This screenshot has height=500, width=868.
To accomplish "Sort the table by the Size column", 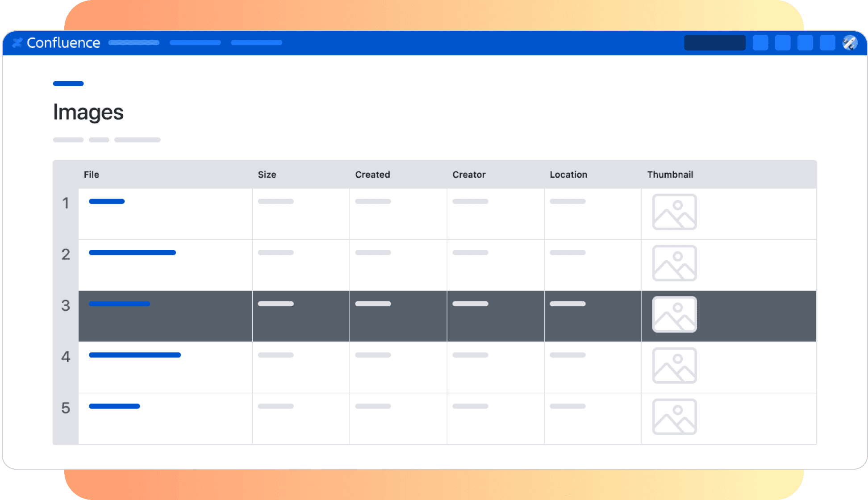I will tap(267, 175).
